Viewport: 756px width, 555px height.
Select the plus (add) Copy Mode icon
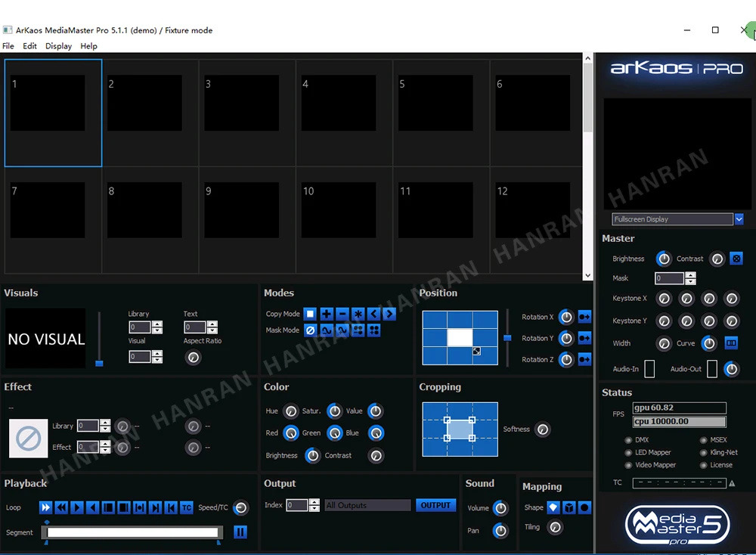[327, 315]
